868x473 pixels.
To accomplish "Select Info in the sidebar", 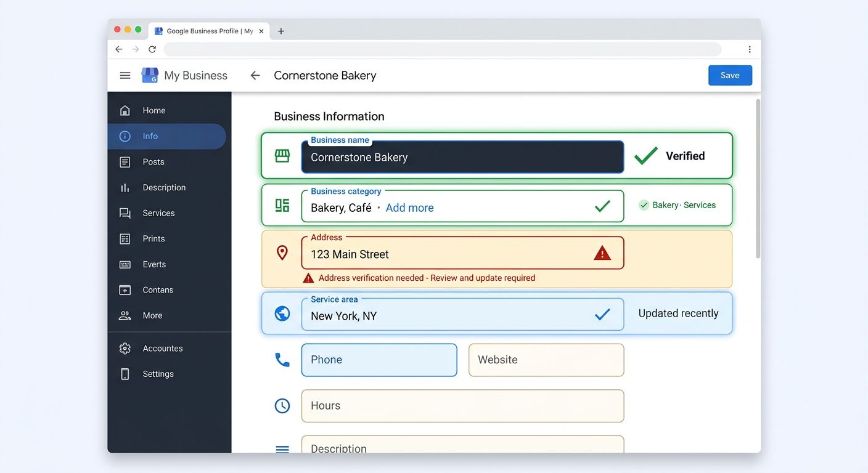I will pyautogui.click(x=166, y=136).
